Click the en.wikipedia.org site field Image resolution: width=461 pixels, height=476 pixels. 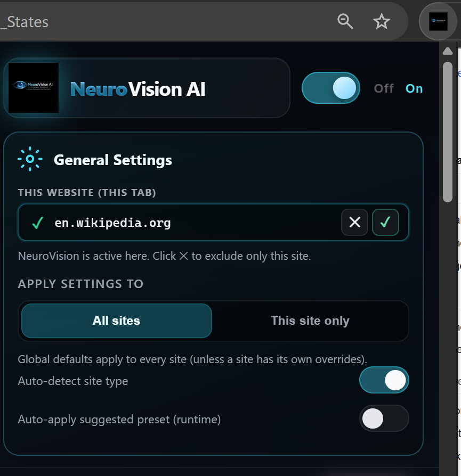213,222
